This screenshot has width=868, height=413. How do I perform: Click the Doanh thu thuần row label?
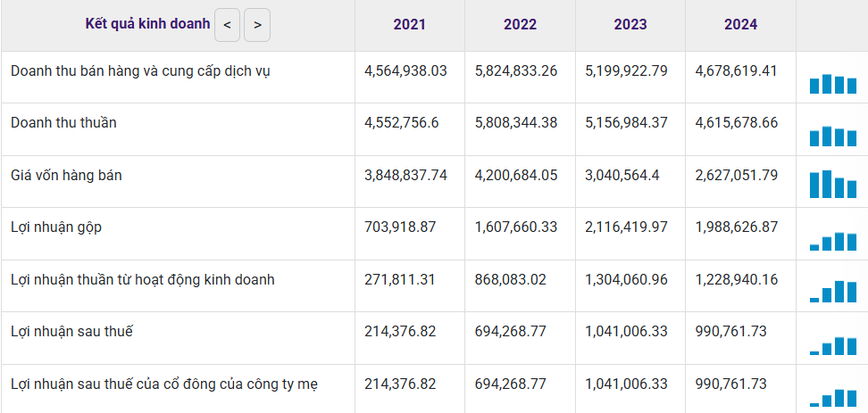63,123
